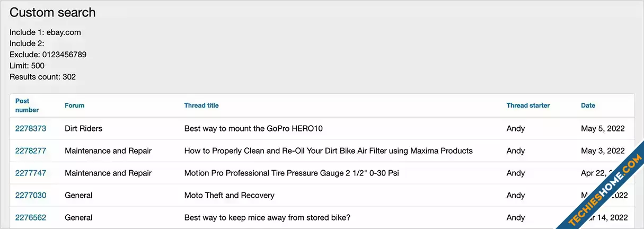Open post number 2278277

click(x=31, y=151)
